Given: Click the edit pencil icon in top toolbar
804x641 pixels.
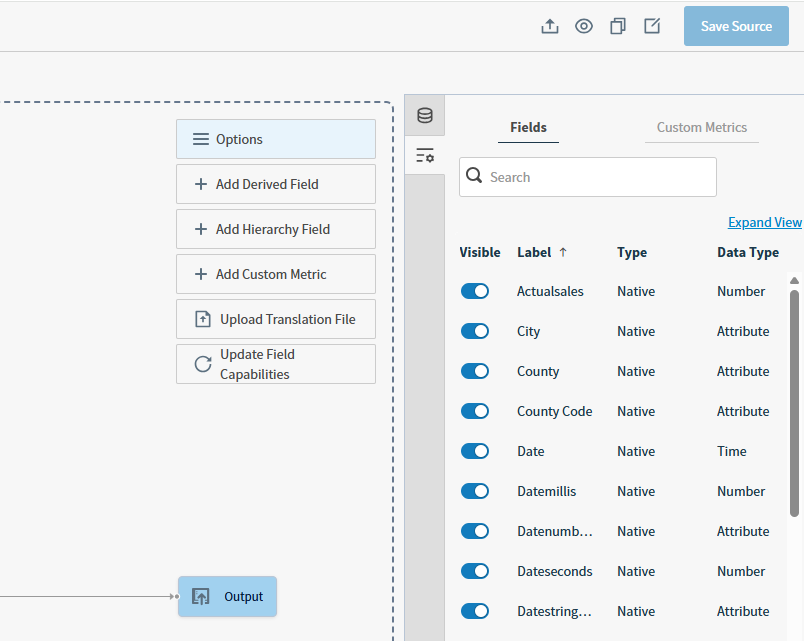Looking at the screenshot, I should pos(652,26).
